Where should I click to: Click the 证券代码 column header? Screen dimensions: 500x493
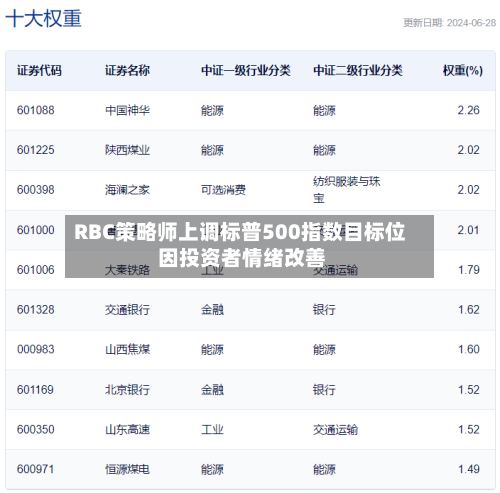(39, 70)
